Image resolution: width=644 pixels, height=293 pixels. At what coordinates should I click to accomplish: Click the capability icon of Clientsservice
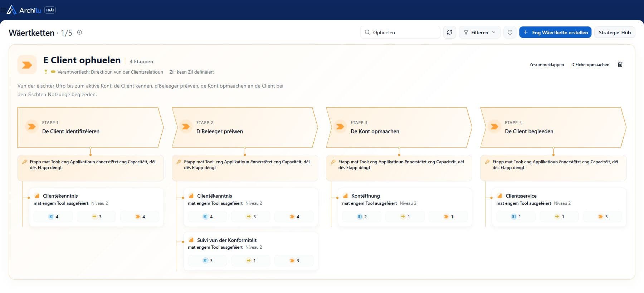coord(499,196)
